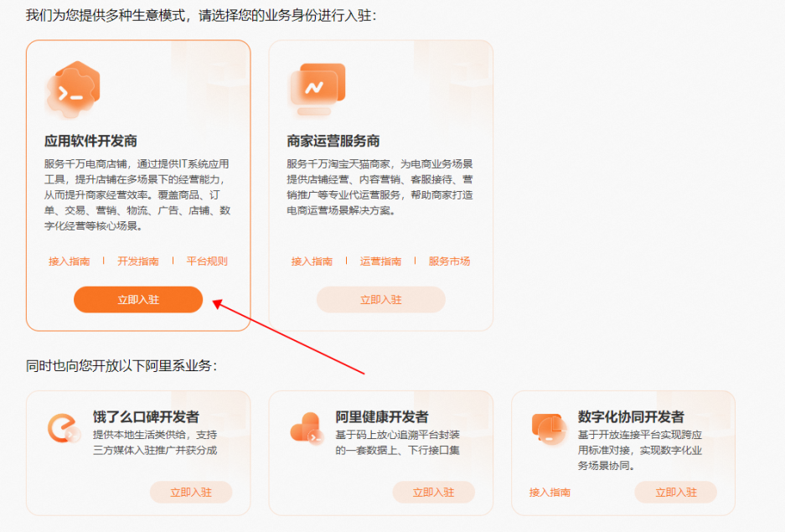
Task: Click the 商家运营服务商 monitor chart icon
Action: 318,89
